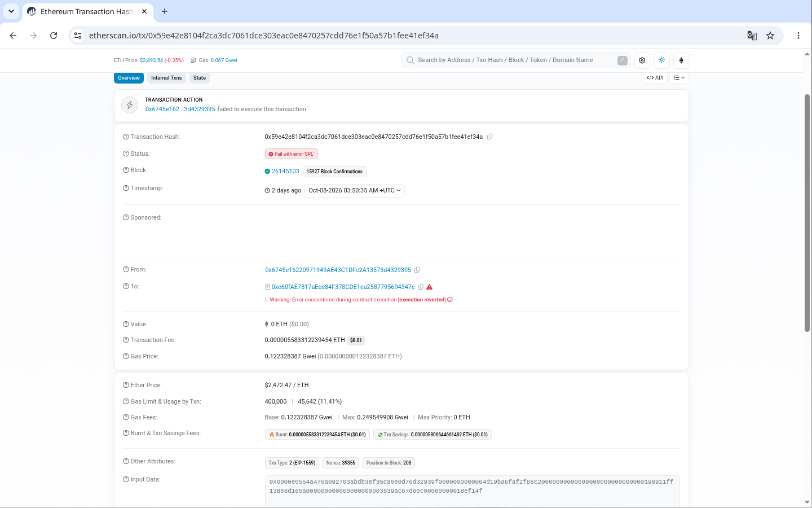Open the Gas 0.067 Gwei tracker link
This screenshot has height=508, width=812.
click(x=224, y=60)
